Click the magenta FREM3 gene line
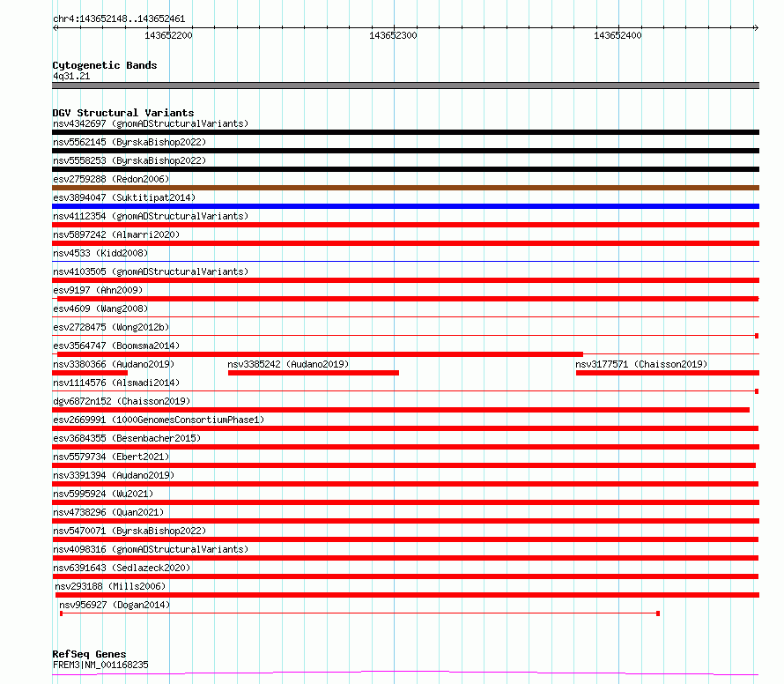The width and height of the screenshot is (784, 684). (x=405, y=673)
